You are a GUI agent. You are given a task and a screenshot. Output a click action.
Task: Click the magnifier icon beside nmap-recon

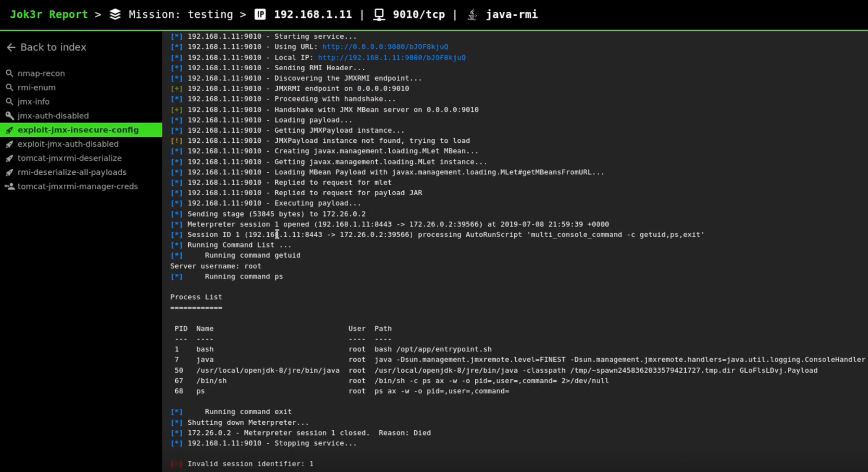tap(9, 73)
